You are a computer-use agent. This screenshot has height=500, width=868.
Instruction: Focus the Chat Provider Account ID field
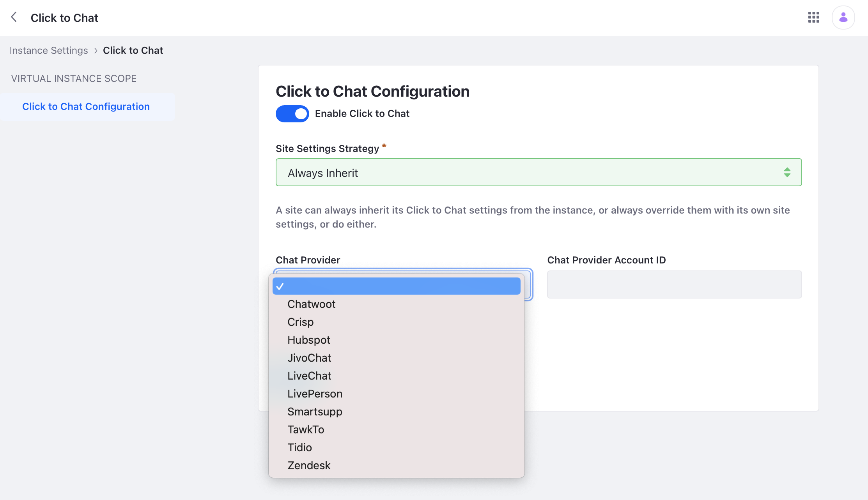coord(674,284)
